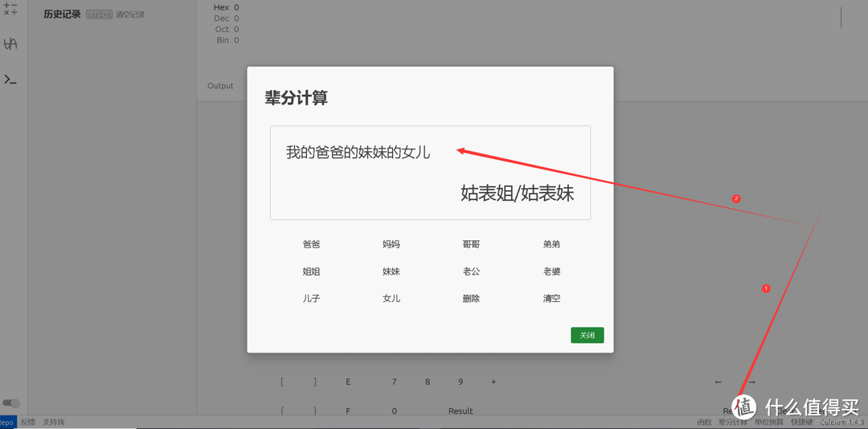Click the 0 key on keypad
The width and height of the screenshot is (868, 429).
coord(394,411)
